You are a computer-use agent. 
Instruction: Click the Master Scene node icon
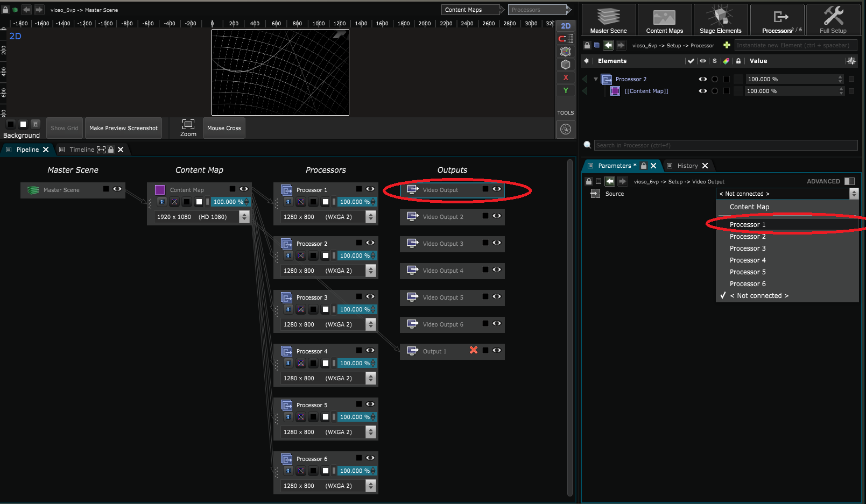click(x=33, y=190)
